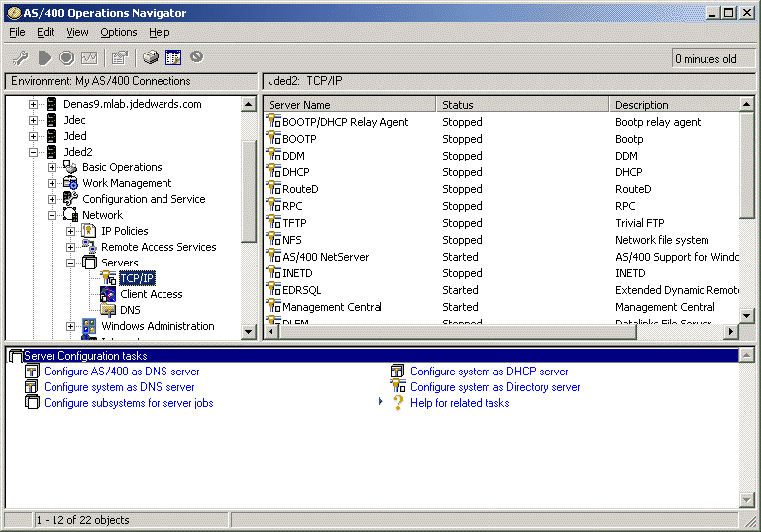Select the DNS item under Servers

pos(130,310)
